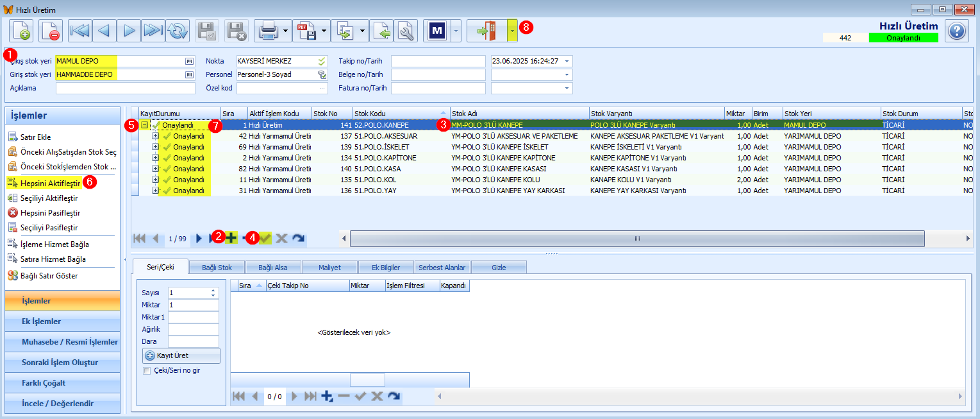Go to the first record using toolbar arrow
Viewport: 980px width, 419px height.
(x=80, y=31)
